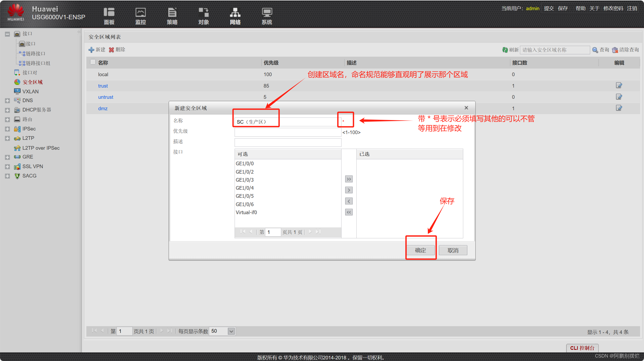Select GE1/0/3 in available interfaces
This screenshot has width=644, height=361.
pos(244,180)
